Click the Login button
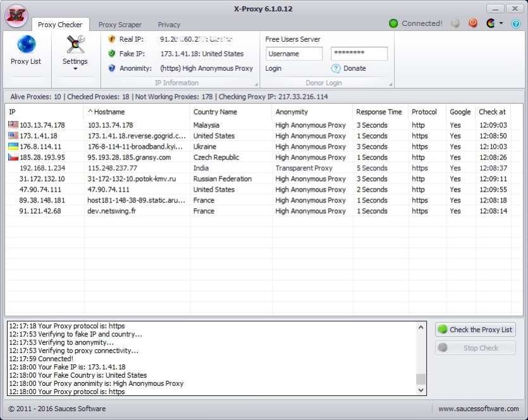The height and width of the screenshot is (420, 528). 273,68
